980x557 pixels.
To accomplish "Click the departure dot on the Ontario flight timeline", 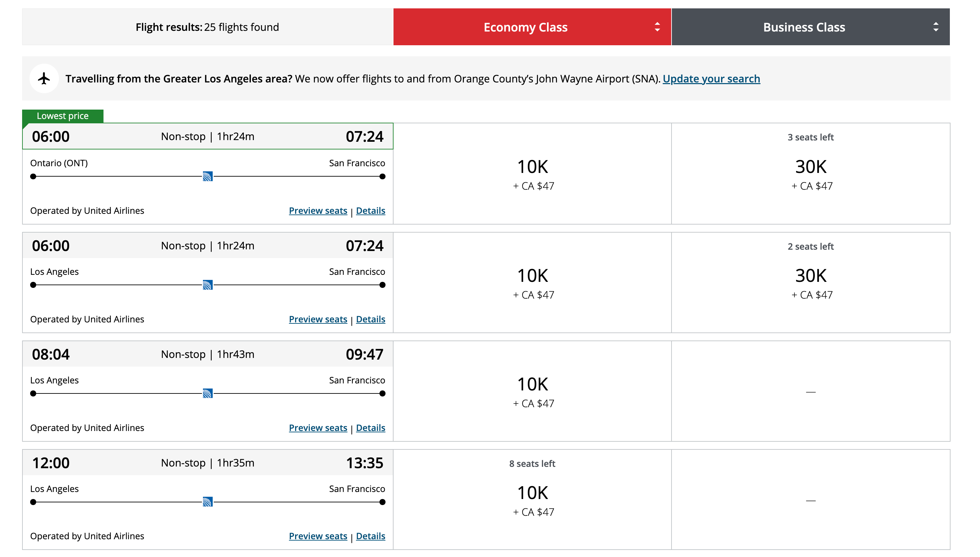I will pos(33,176).
